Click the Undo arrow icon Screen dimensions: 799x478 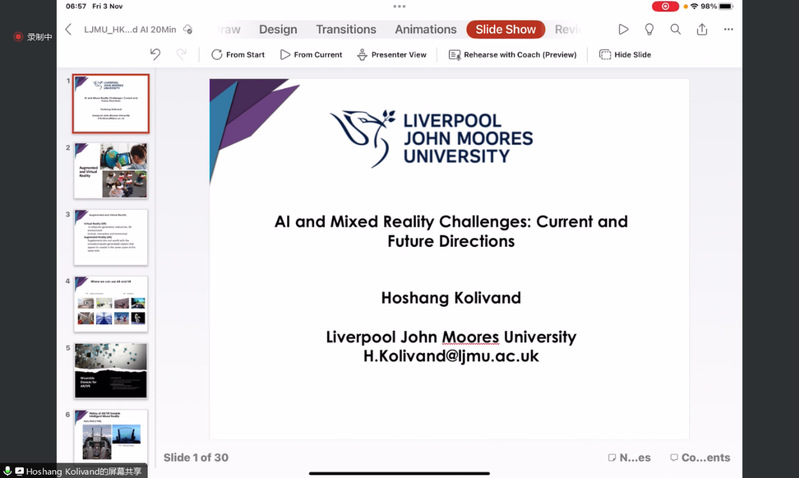click(155, 54)
